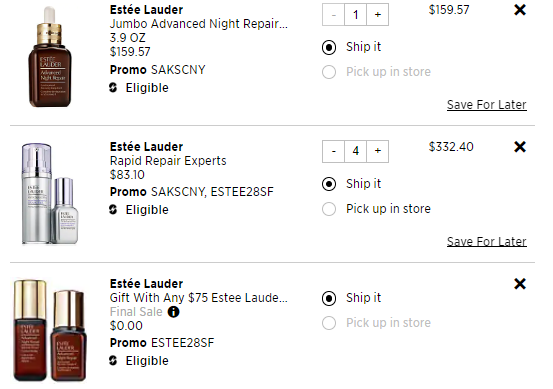The width and height of the screenshot is (553, 389).
Task: Remove Rapid Repair Experts with the X icon
Action: (x=520, y=147)
